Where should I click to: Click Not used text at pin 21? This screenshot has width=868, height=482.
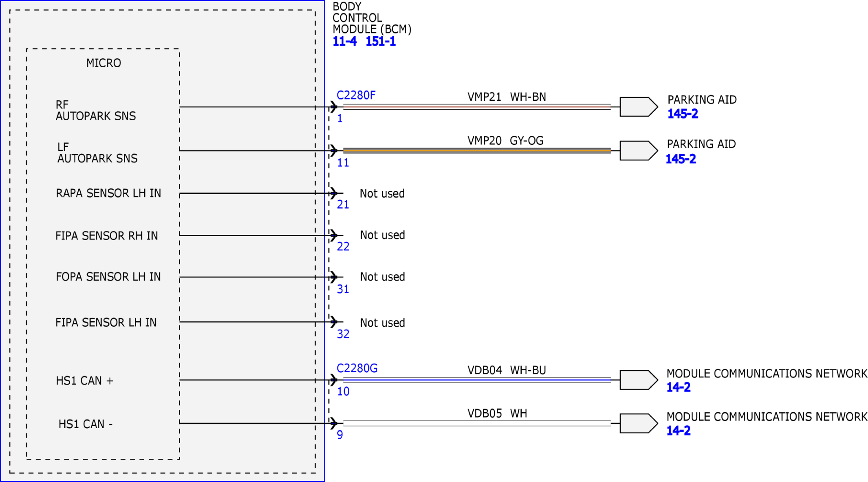[382, 194]
